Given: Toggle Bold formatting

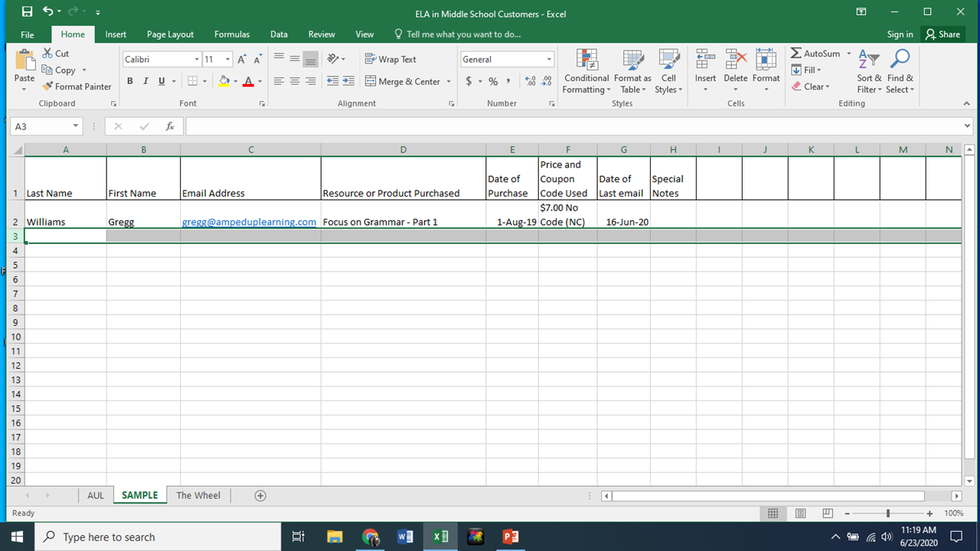Looking at the screenshot, I should point(130,81).
